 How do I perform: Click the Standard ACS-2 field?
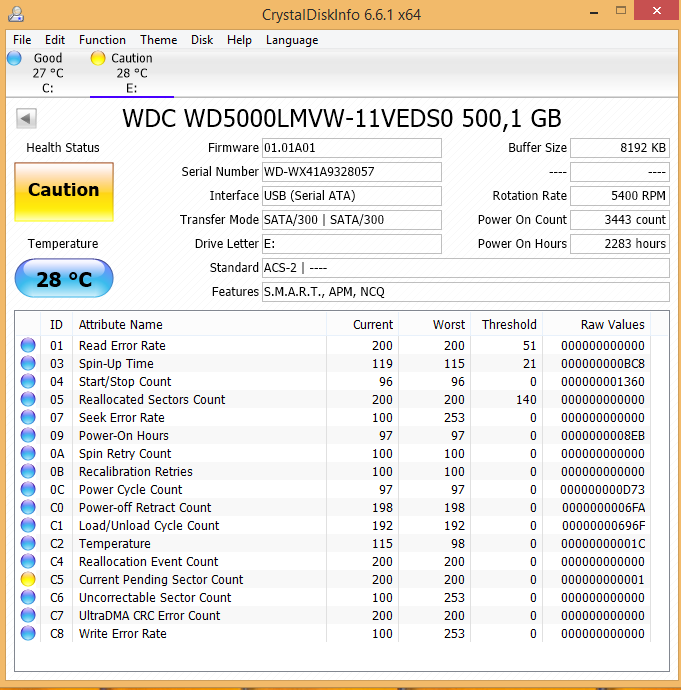point(466,268)
